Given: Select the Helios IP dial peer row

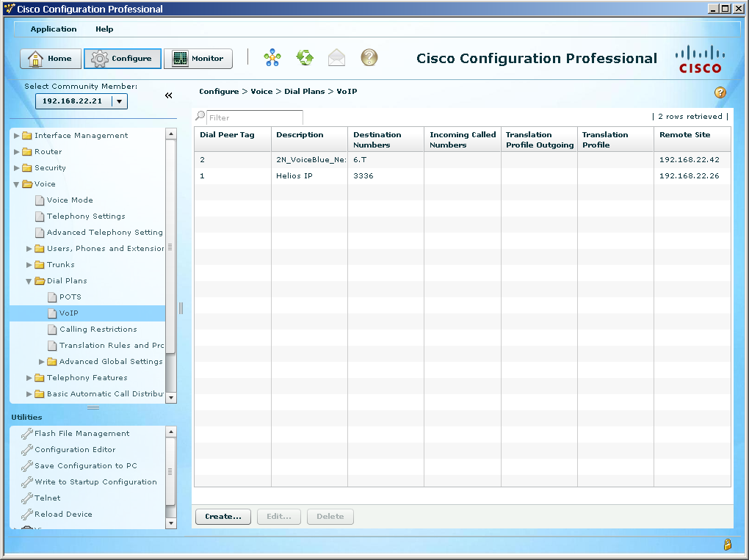Looking at the screenshot, I should tap(294, 176).
